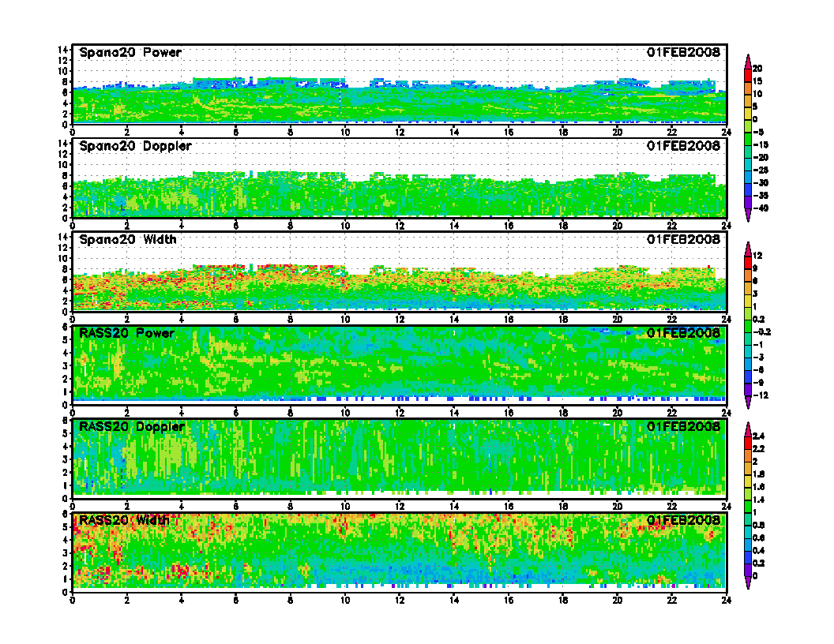Click the orange segment beside the 15 label
The width and height of the screenshot is (834, 644).
pyautogui.click(x=748, y=88)
